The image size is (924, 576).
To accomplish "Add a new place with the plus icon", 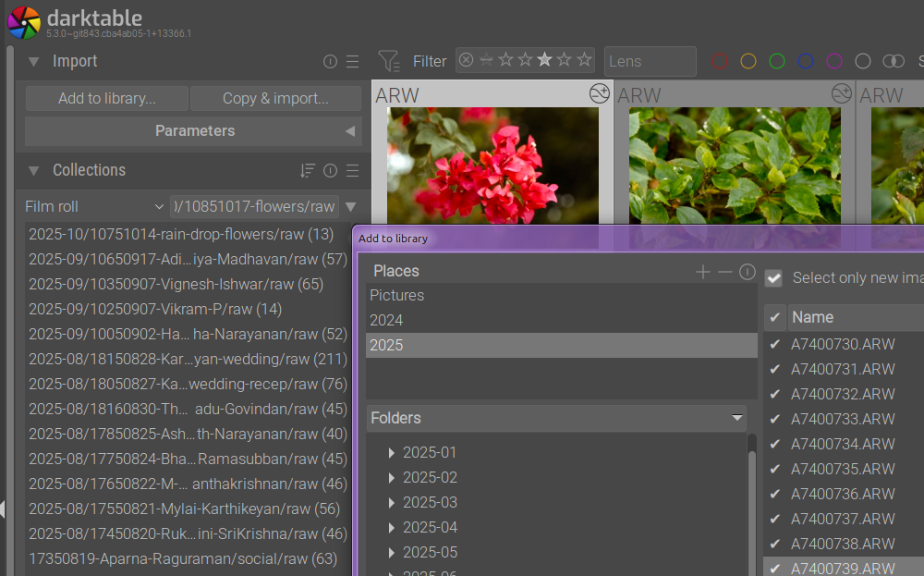I will 703,272.
